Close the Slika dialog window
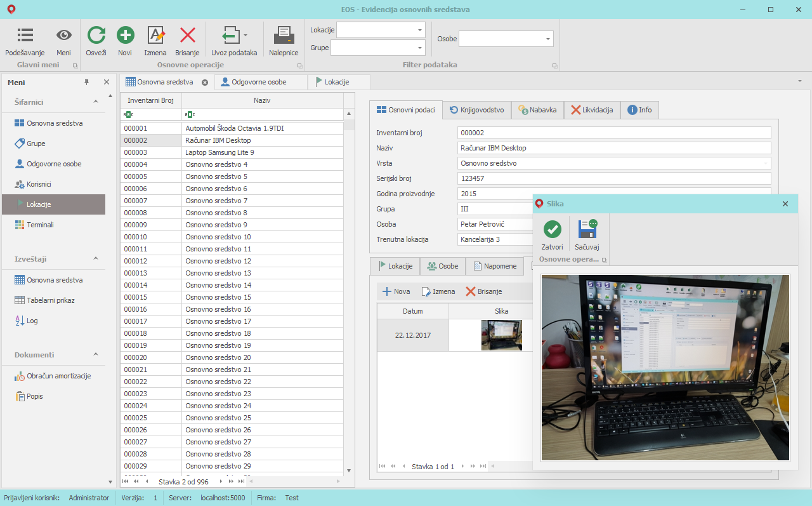 point(785,204)
